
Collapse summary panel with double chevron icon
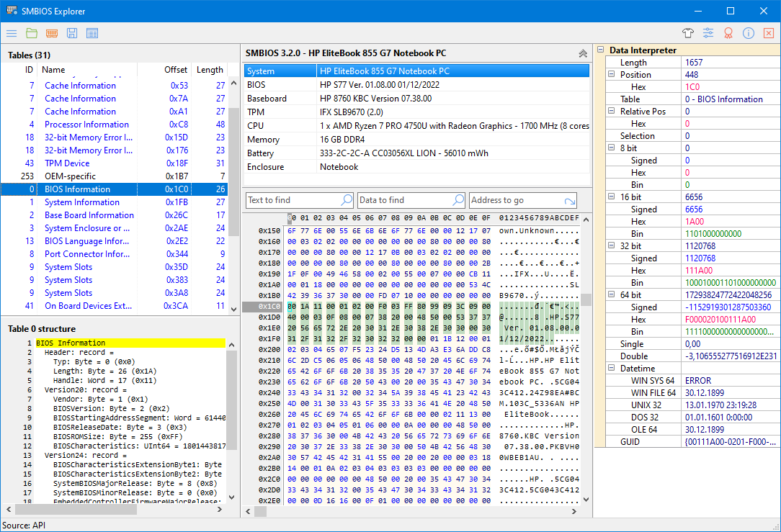point(582,53)
